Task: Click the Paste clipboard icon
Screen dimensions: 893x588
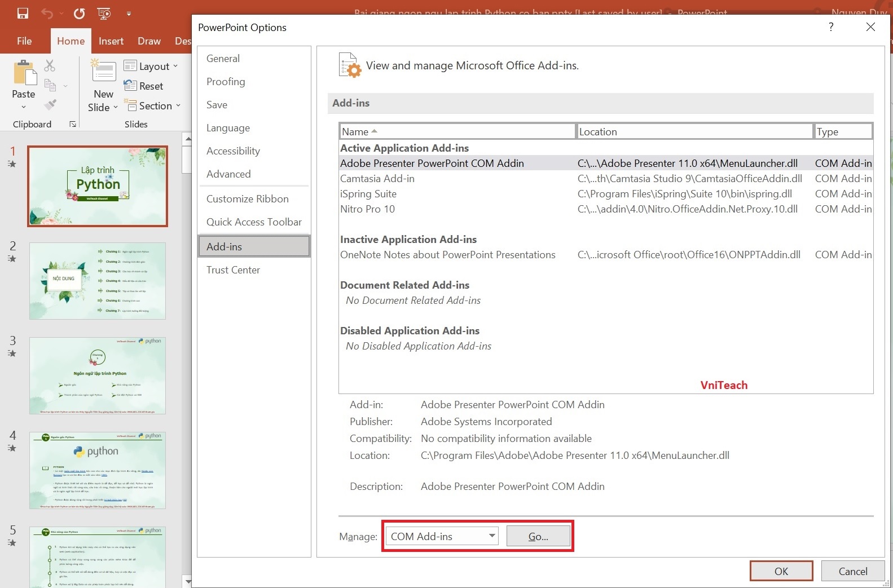Action: point(24,73)
